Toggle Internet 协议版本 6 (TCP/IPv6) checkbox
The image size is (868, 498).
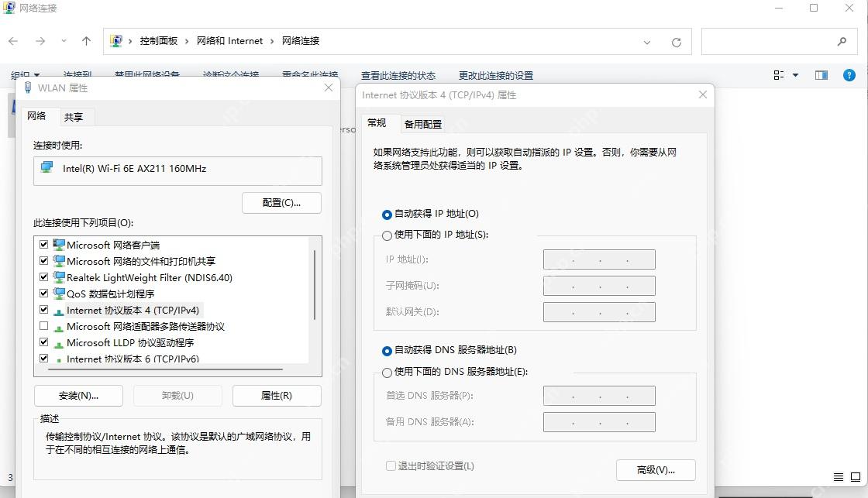(x=43, y=358)
